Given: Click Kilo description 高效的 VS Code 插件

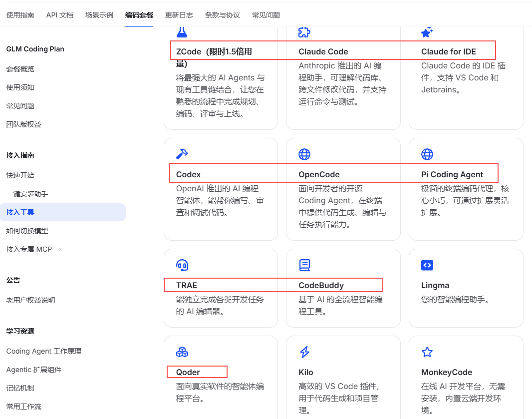Looking at the screenshot, I should pos(339,399).
